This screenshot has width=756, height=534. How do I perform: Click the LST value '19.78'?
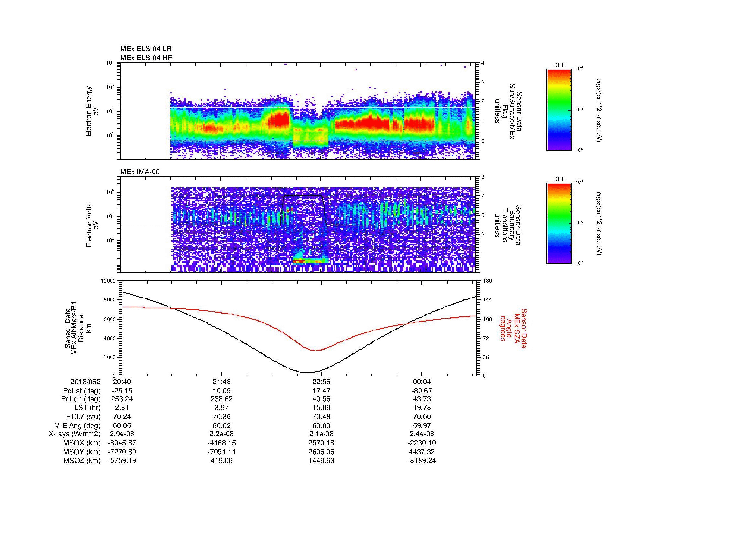[421, 408]
